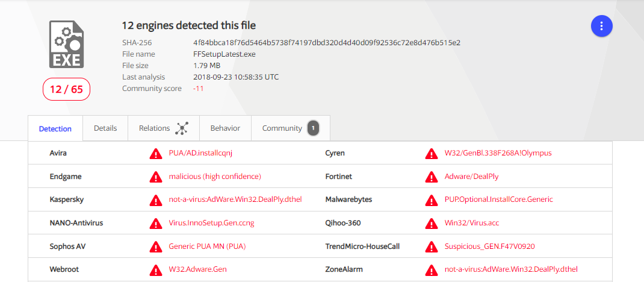Click the warning icon in NANO-Antivirus row
The height and width of the screenshot is (282, 644).
click(156, 223)
